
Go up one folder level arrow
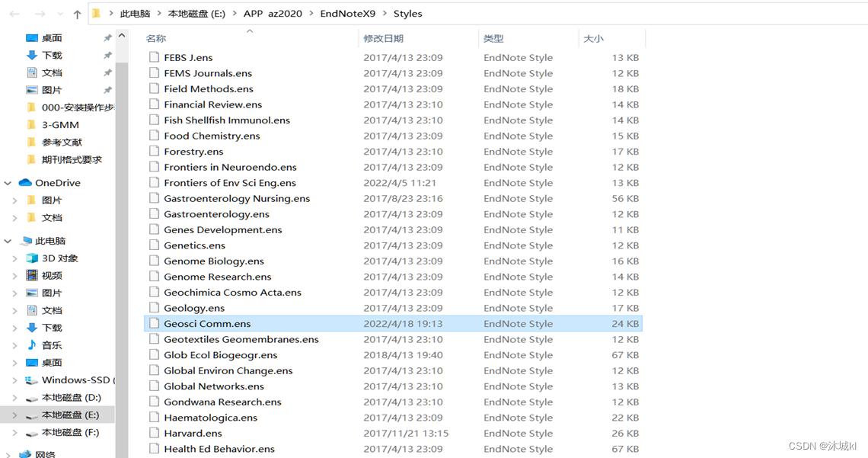click(77, 14)
